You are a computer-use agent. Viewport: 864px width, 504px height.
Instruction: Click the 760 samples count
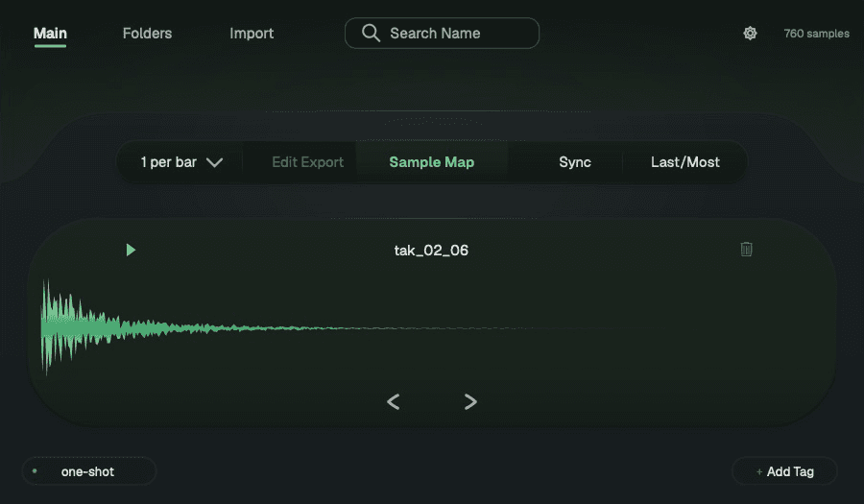tap(817, 34)
